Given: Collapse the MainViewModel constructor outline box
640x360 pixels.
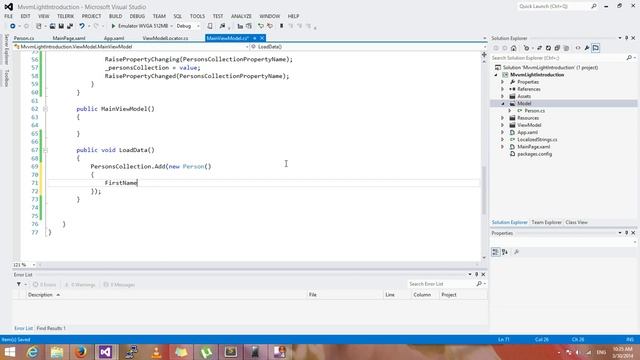Looking at the screenshot, I should pos(45,109).
